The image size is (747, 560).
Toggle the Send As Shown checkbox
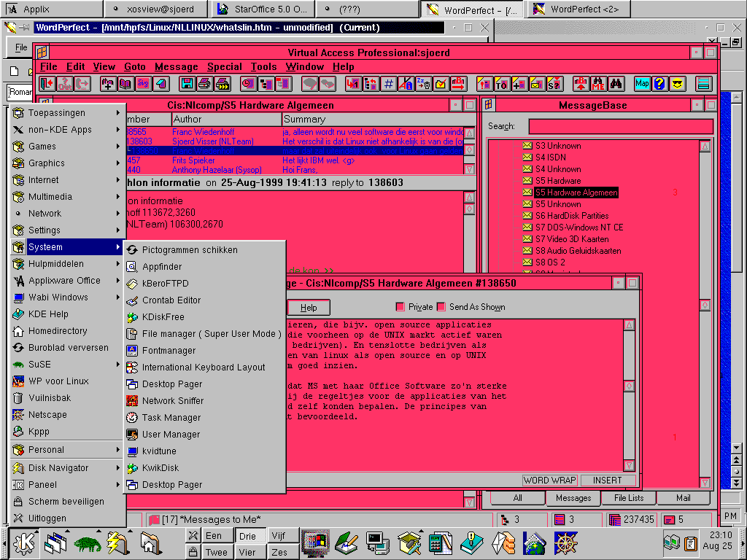[441, 307]
